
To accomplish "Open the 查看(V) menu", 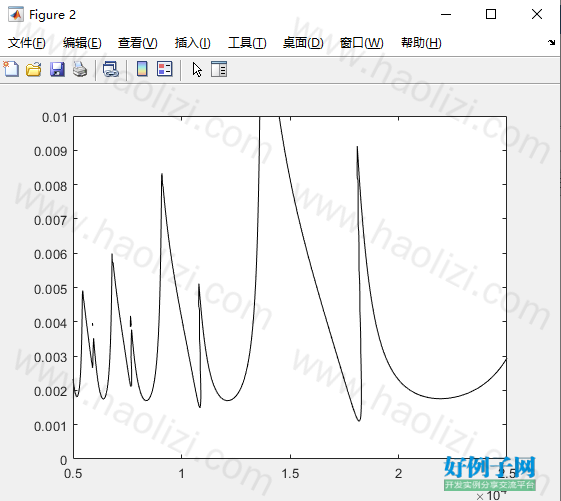I will (138, 43).
